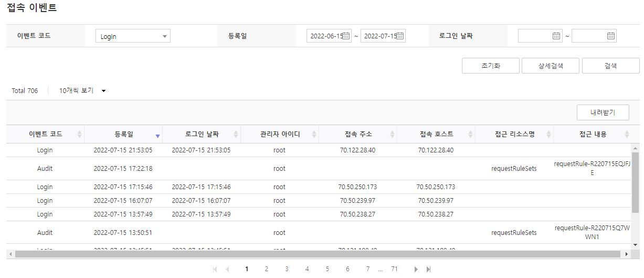Select row registered 2022-07-15 17:15:46
Screen dimensions: 644x278
click(319, 187)
